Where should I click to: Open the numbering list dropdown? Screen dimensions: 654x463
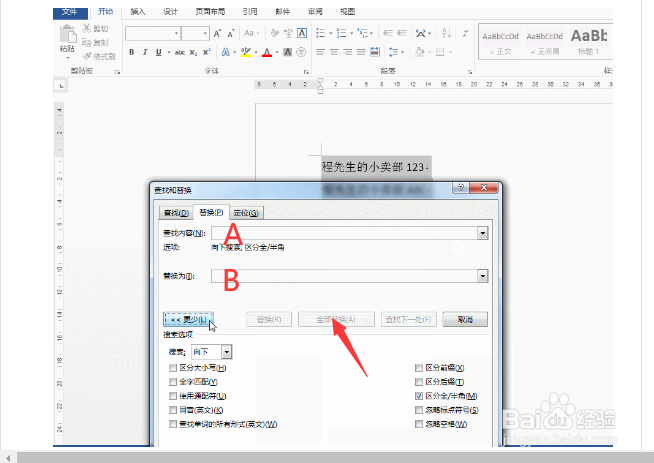352,33
